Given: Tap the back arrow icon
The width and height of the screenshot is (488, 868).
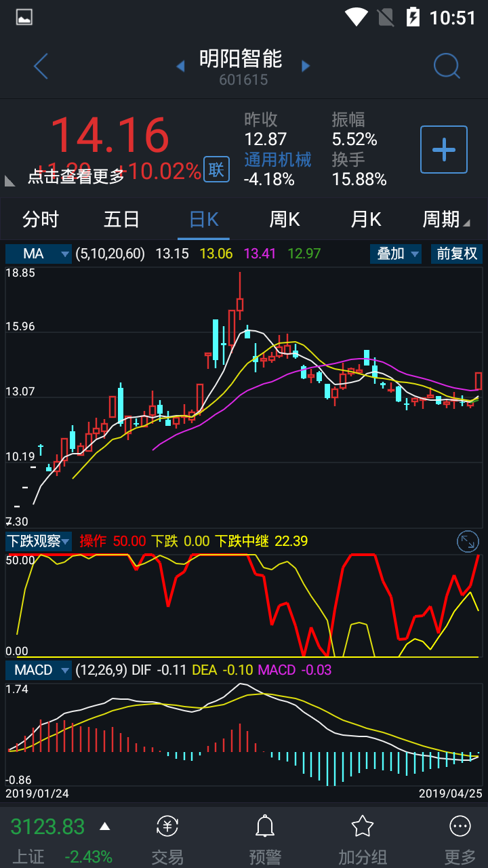Looking at the screenshot, I should click(41, 66).
